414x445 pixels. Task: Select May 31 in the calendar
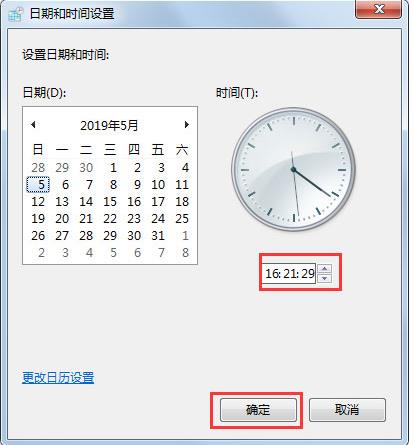pyautogui.click(x=158, y=236)
